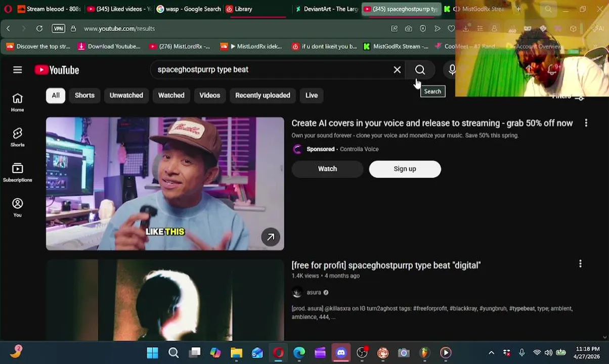This screenshot has width=609, height=364.
Task: Select the Live filter chip
Action: [312, 95]
